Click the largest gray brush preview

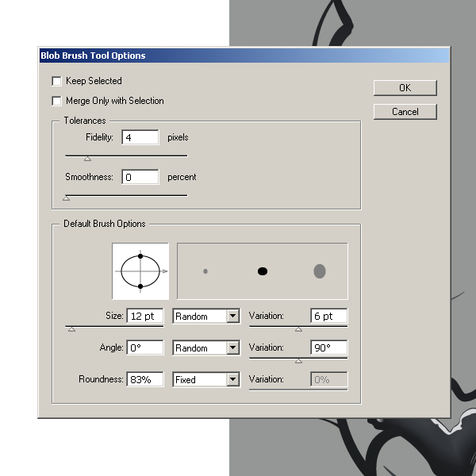(x=320, y=271)
